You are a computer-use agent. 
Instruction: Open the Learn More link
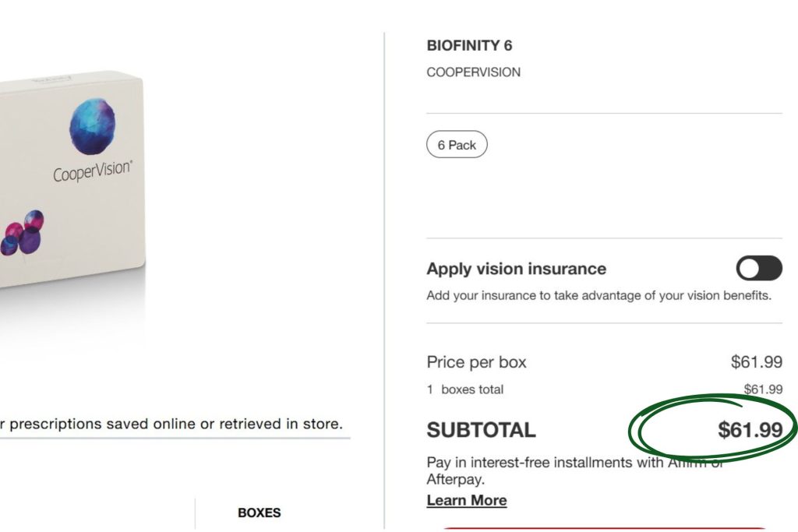pos(466,500)
